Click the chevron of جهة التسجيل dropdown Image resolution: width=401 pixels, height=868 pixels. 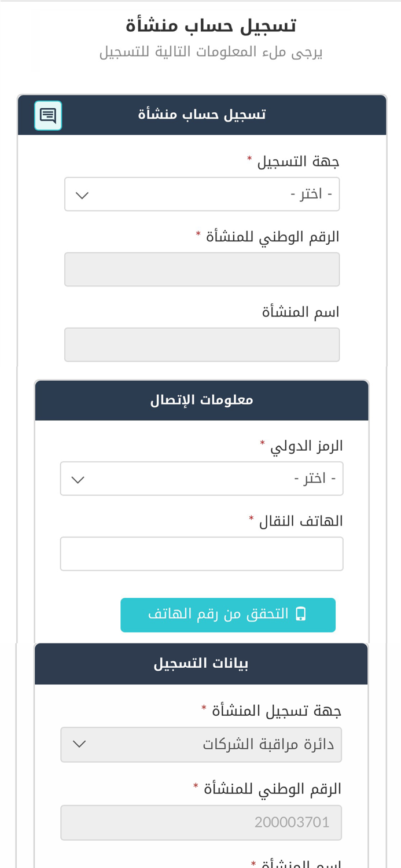pos(82,193)
